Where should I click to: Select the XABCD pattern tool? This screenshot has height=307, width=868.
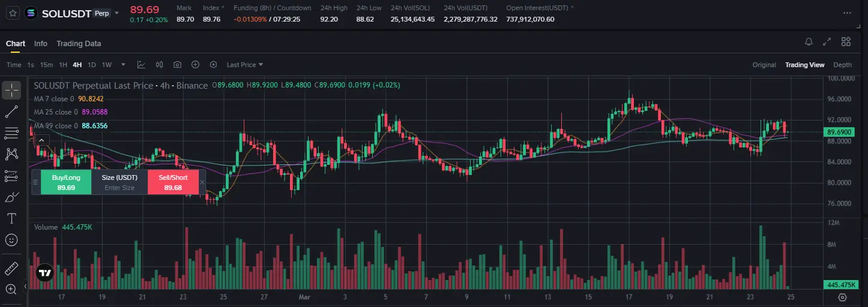pos(11,154)
